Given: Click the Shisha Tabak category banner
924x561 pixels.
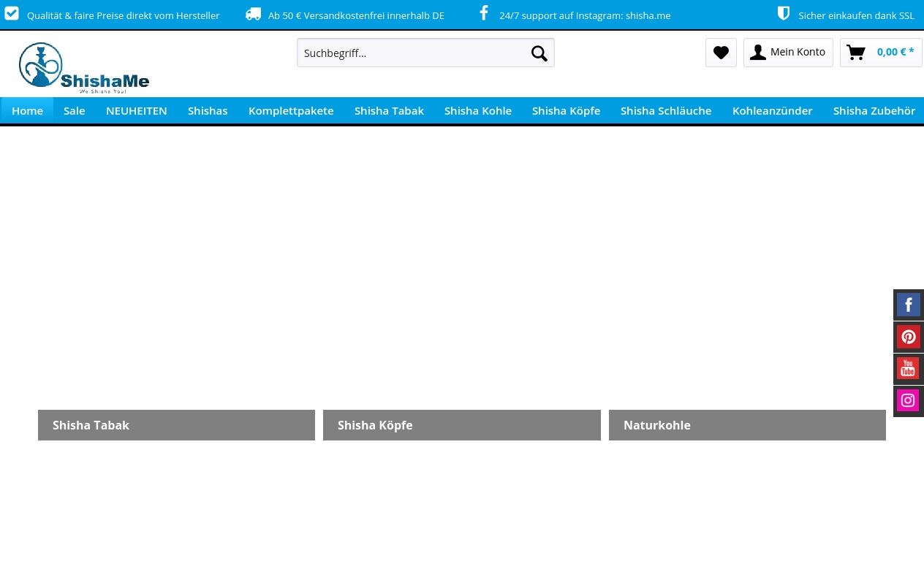Looking at the screenshot, I should [176, 425].
